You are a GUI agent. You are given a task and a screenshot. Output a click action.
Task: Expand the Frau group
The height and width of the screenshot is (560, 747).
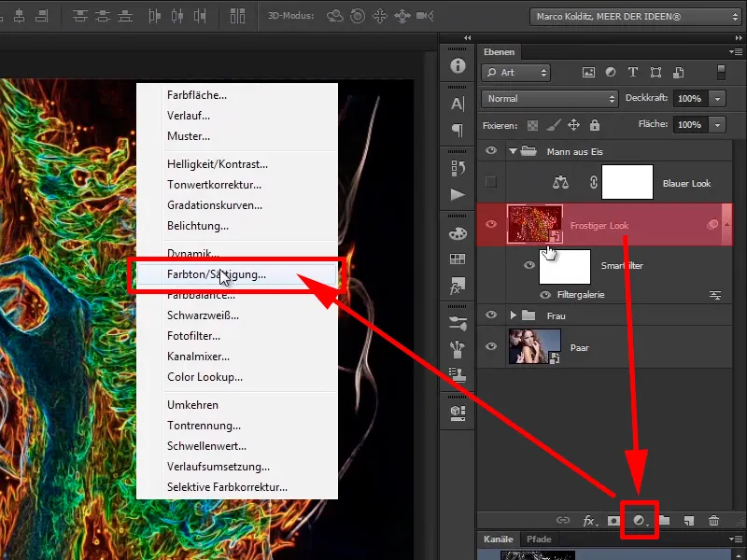(513, 315)
